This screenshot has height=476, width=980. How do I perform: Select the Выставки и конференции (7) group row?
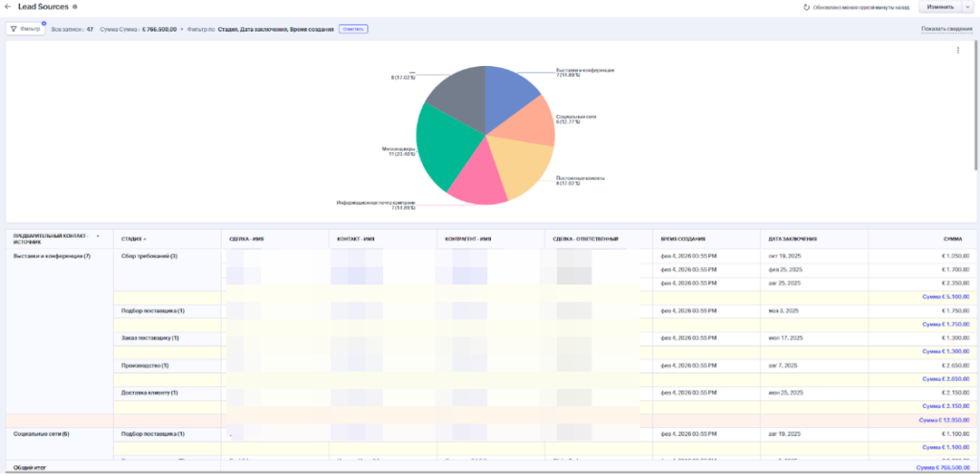53,257
